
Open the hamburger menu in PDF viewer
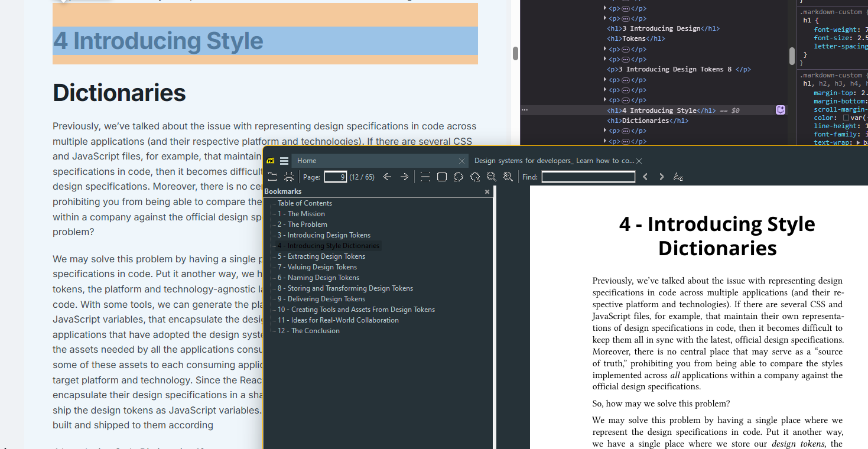coord(284,161)
